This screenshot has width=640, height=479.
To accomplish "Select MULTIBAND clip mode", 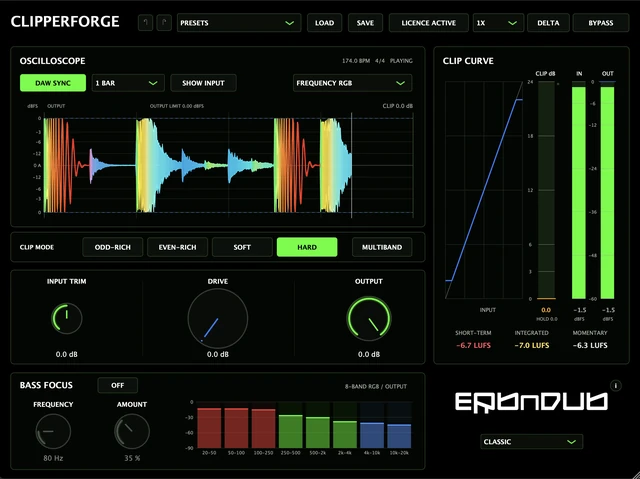I will pyautogui.click(x=382, y=247).
